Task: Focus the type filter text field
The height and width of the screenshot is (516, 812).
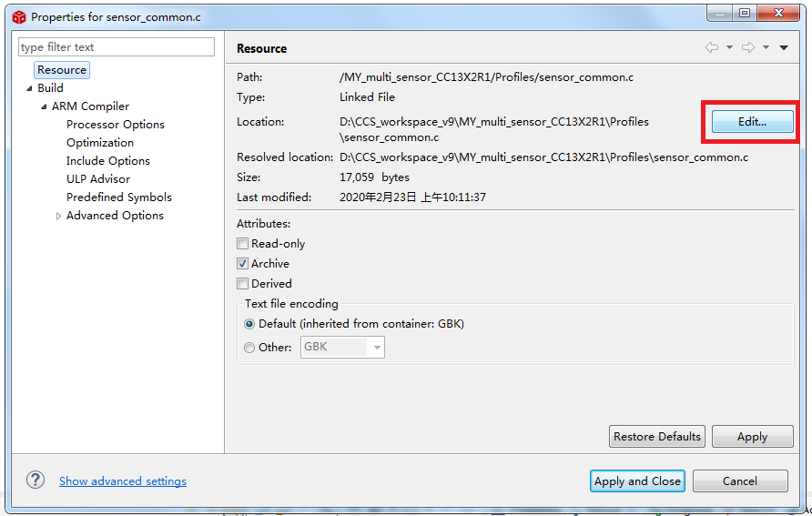Action: click(x=117, y=47)
